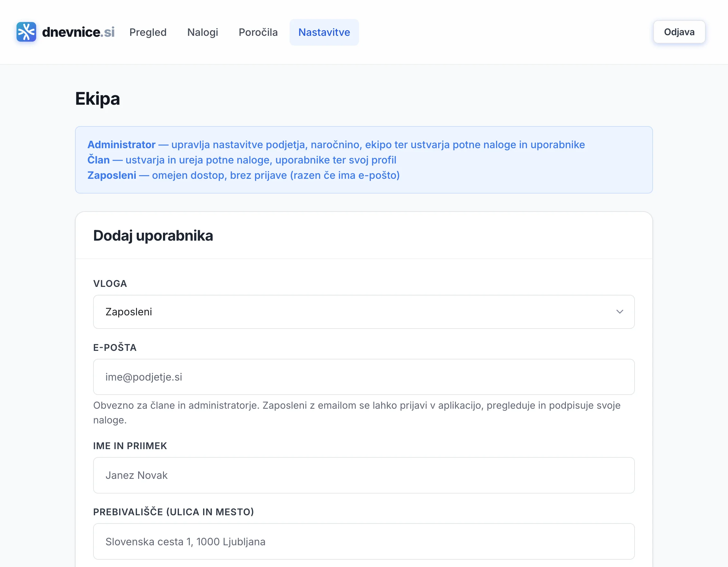Screen dimensions: 728x567
Task: Select the Nastavitve navigation tab
Action: coord(324,32)
